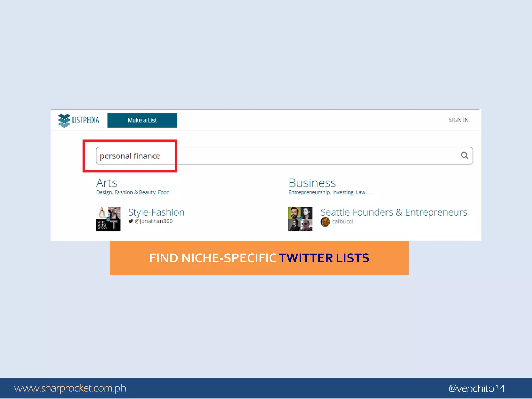This screenshot has width=532, height=399.
Task: Open the calbucci username link
Action: [342, 222]
